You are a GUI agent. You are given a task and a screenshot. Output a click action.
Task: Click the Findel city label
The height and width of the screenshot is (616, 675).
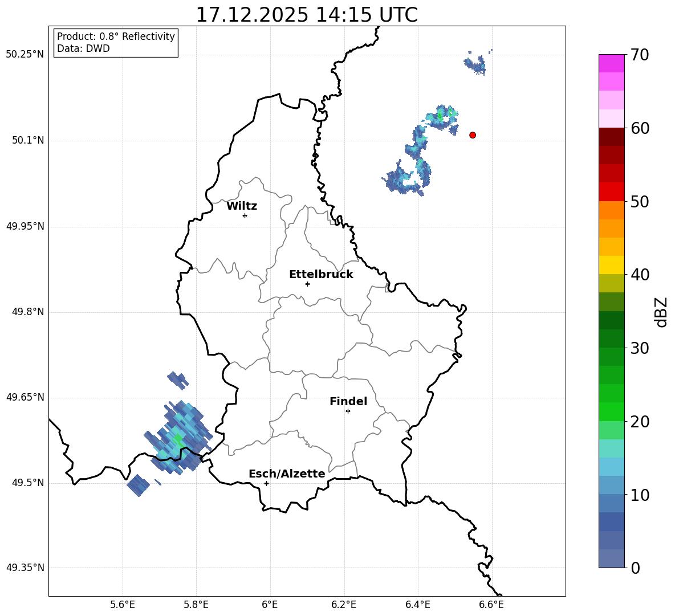tap(348, 401)
